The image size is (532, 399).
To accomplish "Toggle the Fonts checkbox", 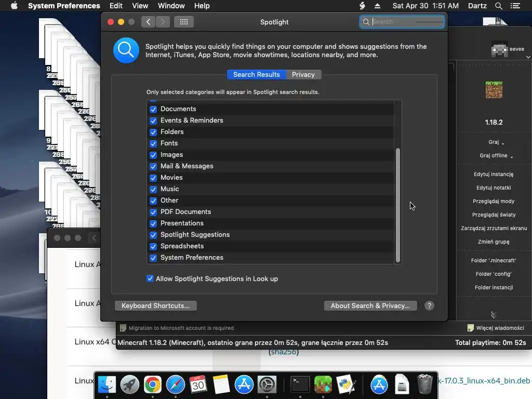I will 153,143.
